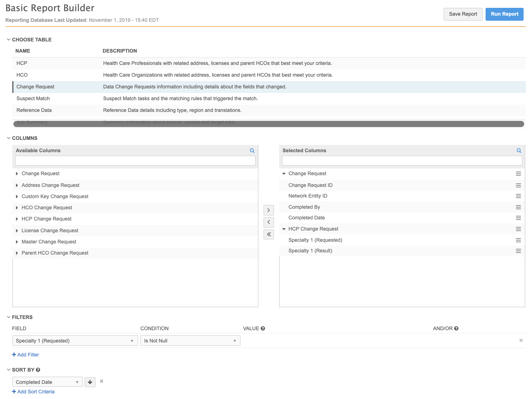Open the filter field Specialty 1 dropdown
This screenshot has height=399, width=532.
point(75,341)
